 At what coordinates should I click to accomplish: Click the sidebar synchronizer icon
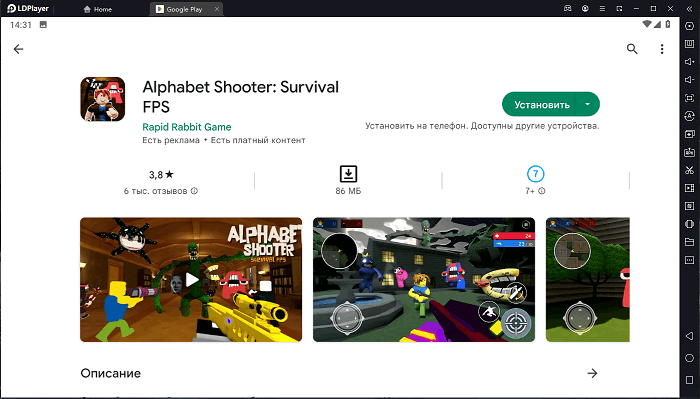point(689,224)
